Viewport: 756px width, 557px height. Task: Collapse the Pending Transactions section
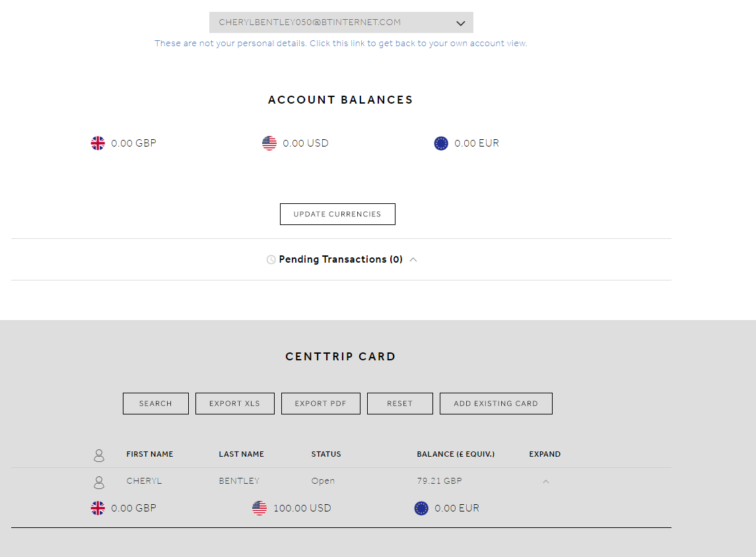click(x=413, y=260)
